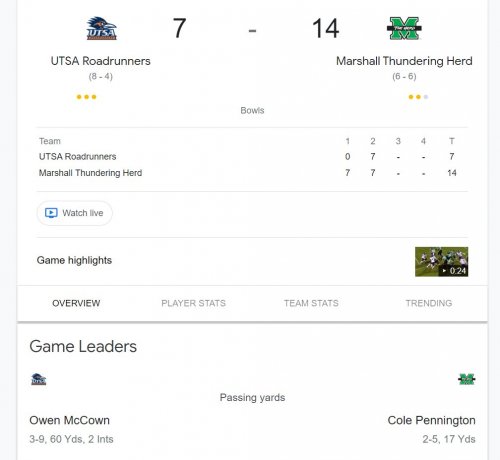Click small Marshall logo under Game Leaders
Image resolution: width=500 pixels, height=460 pixels.
(467, 379)
